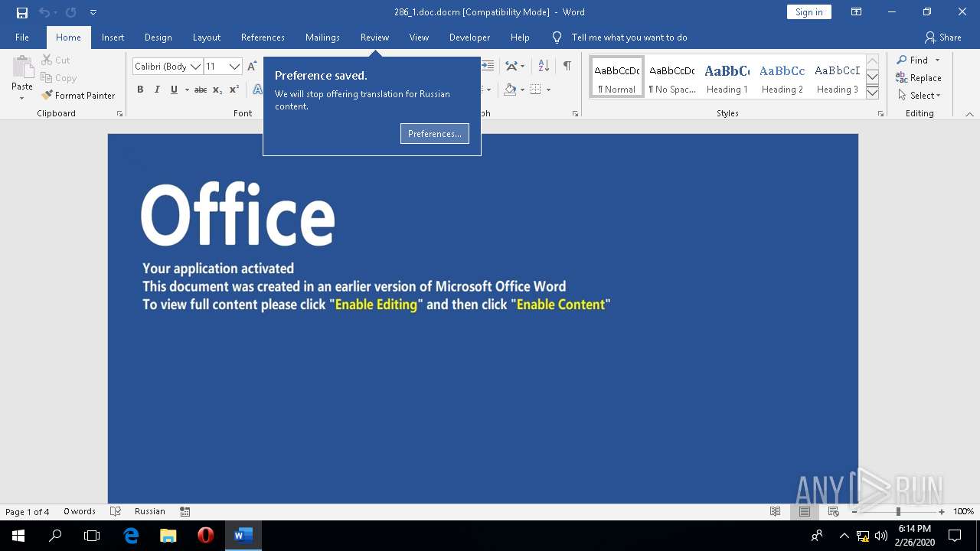
Task: Switch to the Design tab
Action: coord(158,37)
